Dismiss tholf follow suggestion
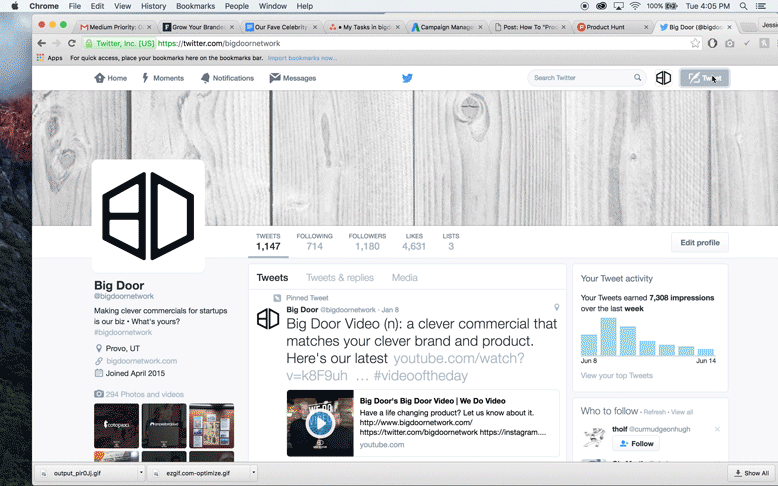Screen dimensions: 778x486 coord(717,429)
